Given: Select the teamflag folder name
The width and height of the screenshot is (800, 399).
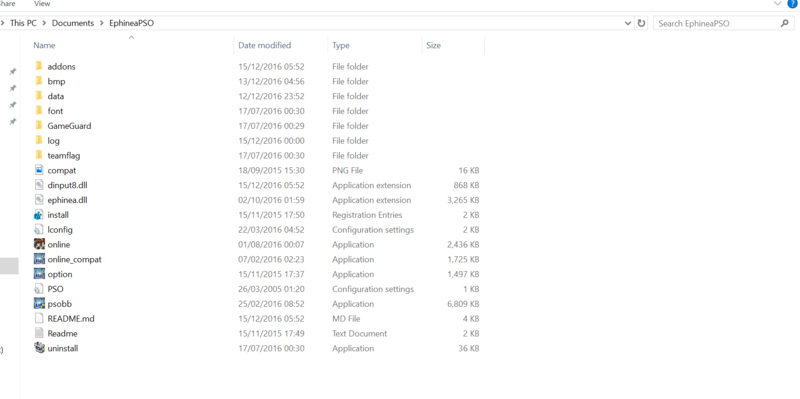Looking at the screenshot, I should [x=64, y=155].
